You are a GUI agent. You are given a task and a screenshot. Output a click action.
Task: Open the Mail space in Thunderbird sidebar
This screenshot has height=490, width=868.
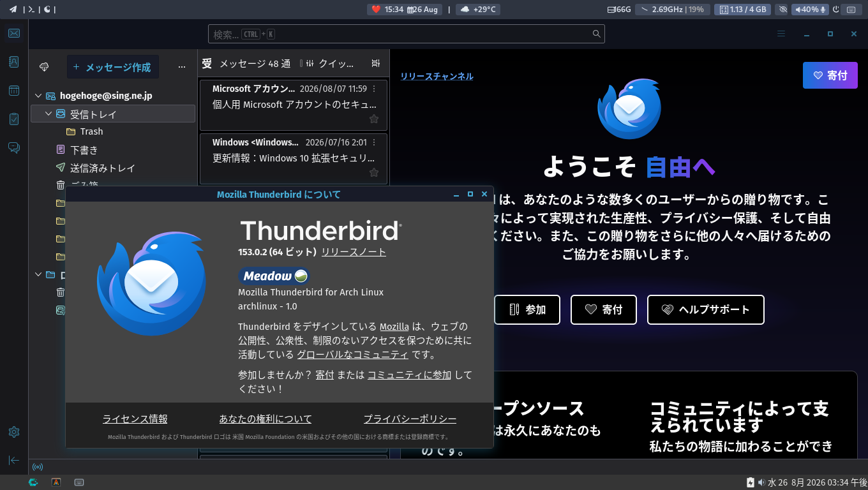tap(14, 34)
